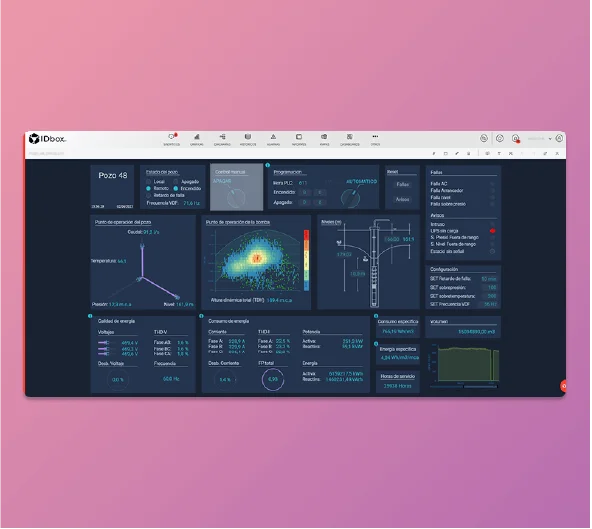The image size is (592, 529).
Task: Click the Estación sin señal indicator
Action: click(x=492, y=251)
